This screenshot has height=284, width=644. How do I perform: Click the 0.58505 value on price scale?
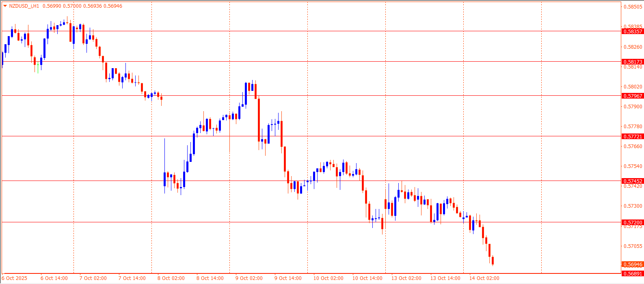coord(633,7)
